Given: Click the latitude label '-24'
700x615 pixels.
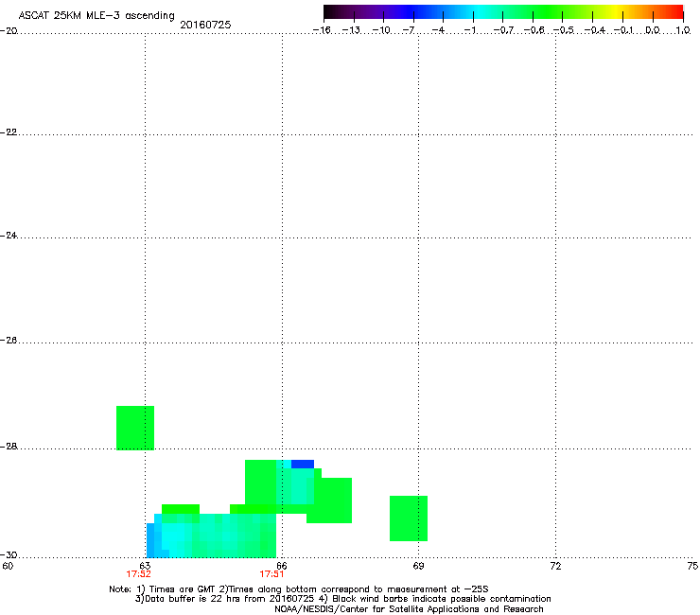Looking at the screenshot, I should [x=9, y=235].
